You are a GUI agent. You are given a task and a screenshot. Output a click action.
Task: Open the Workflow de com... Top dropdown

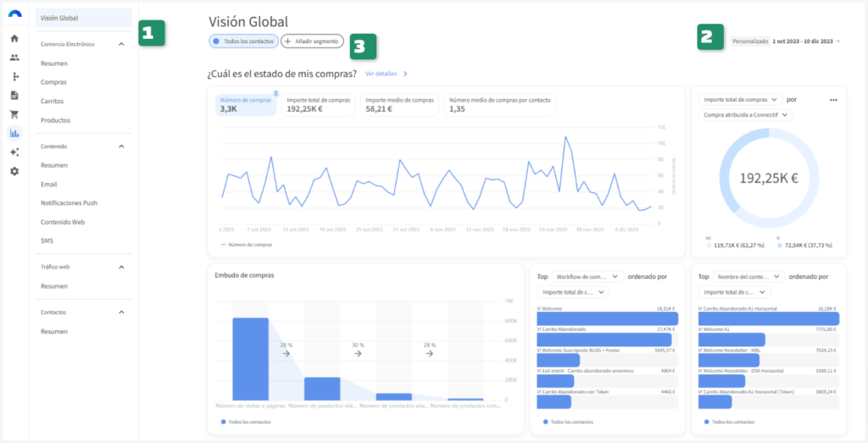[x=587, y=276]
